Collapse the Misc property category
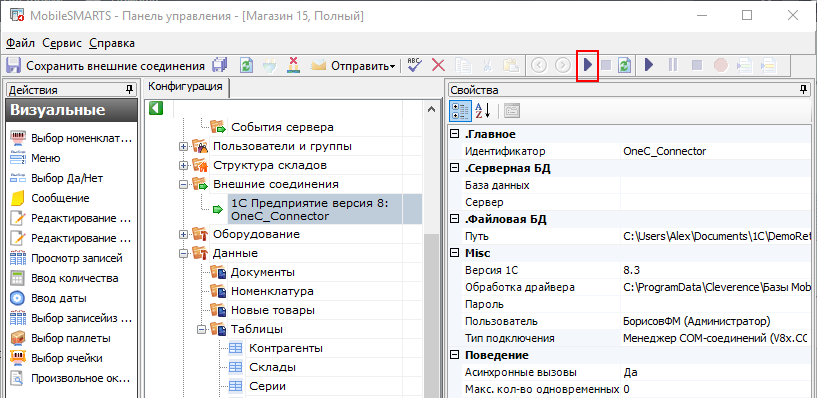The width and height of the screenshot is (817, 398). tap(454, 253)
